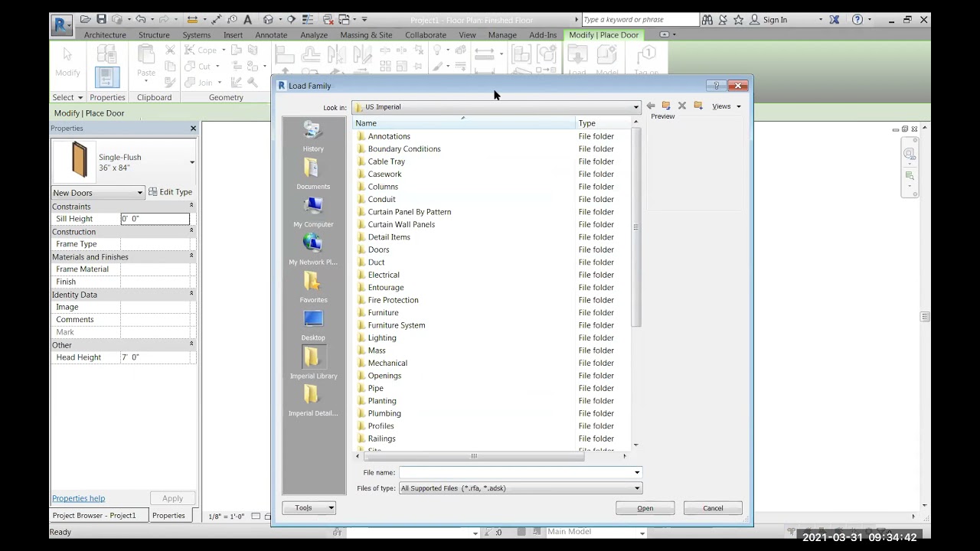Click the keyword search box
The width and height of the screenshot is (980, 551).
coord(640,20)
